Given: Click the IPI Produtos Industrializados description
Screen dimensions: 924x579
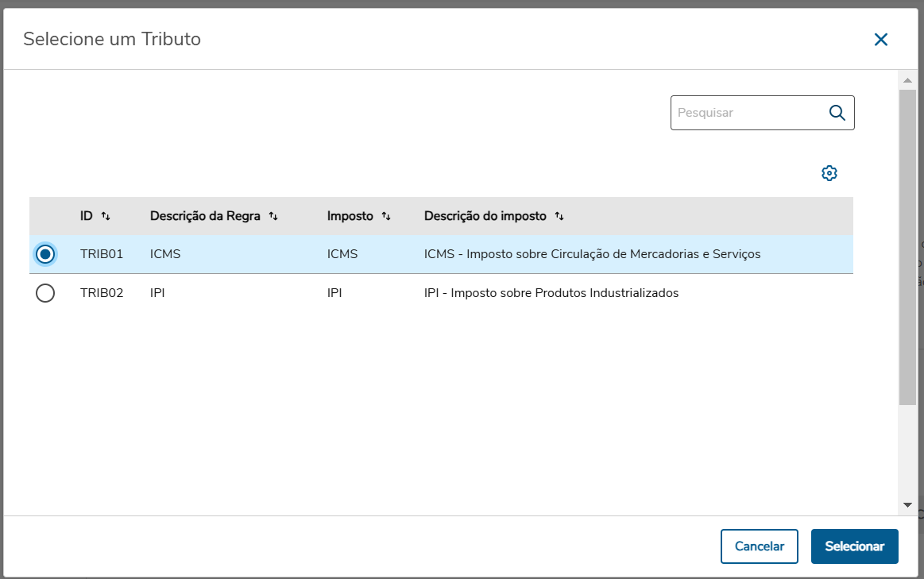Looking at the screenshot, I should (551, 293).
